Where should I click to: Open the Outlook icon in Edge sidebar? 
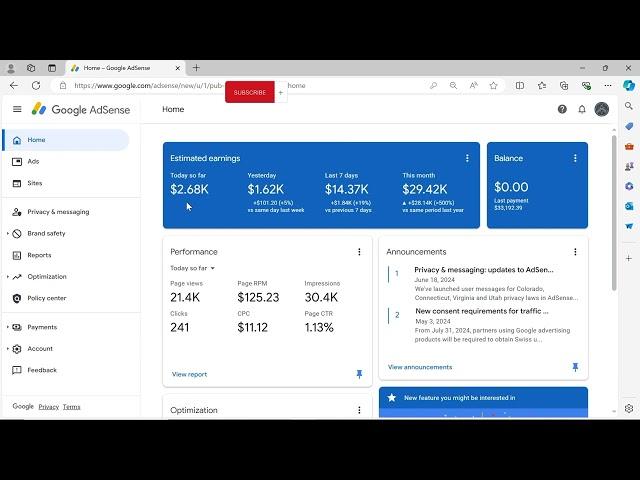pos(629,206)
